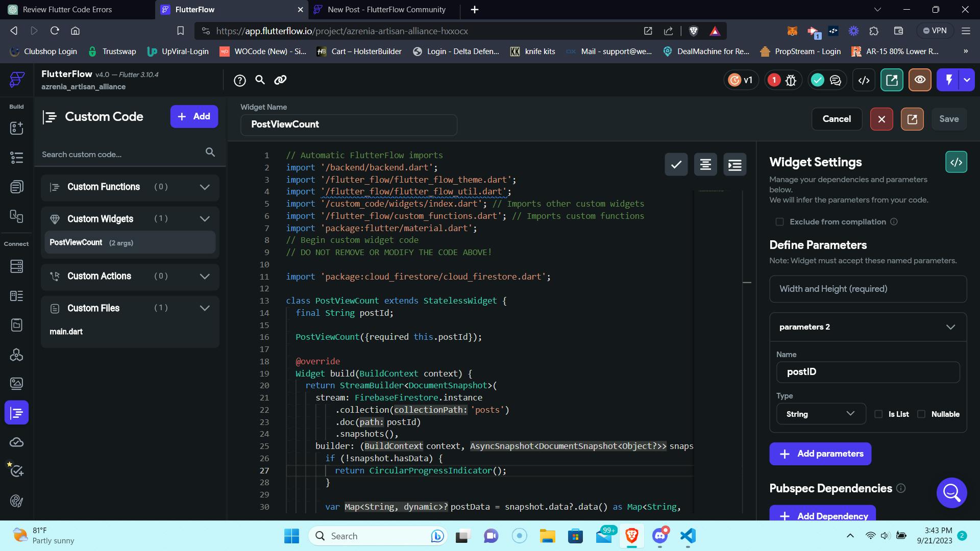
Task: Click the checkmark compile icon in editor
Action: click(676, 164)
